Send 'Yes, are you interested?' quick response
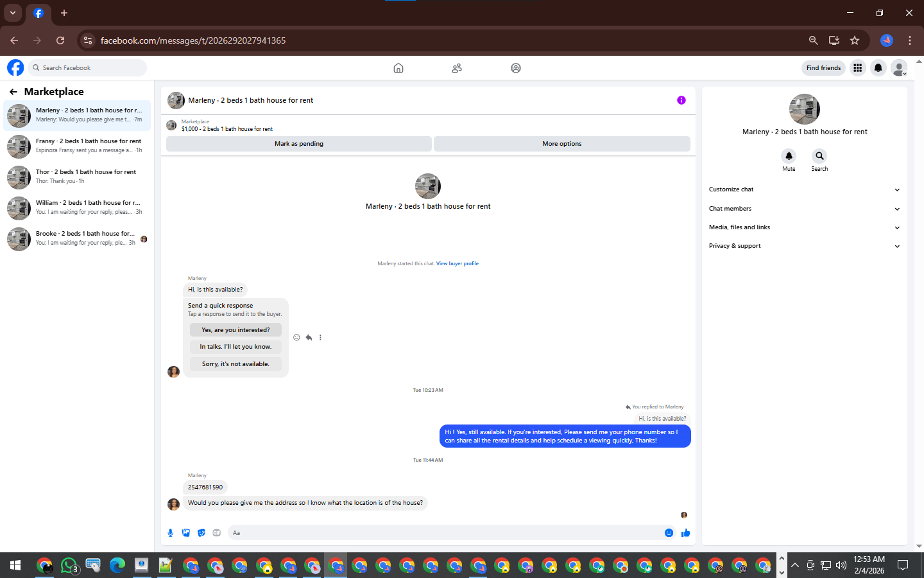 point(235,330)
